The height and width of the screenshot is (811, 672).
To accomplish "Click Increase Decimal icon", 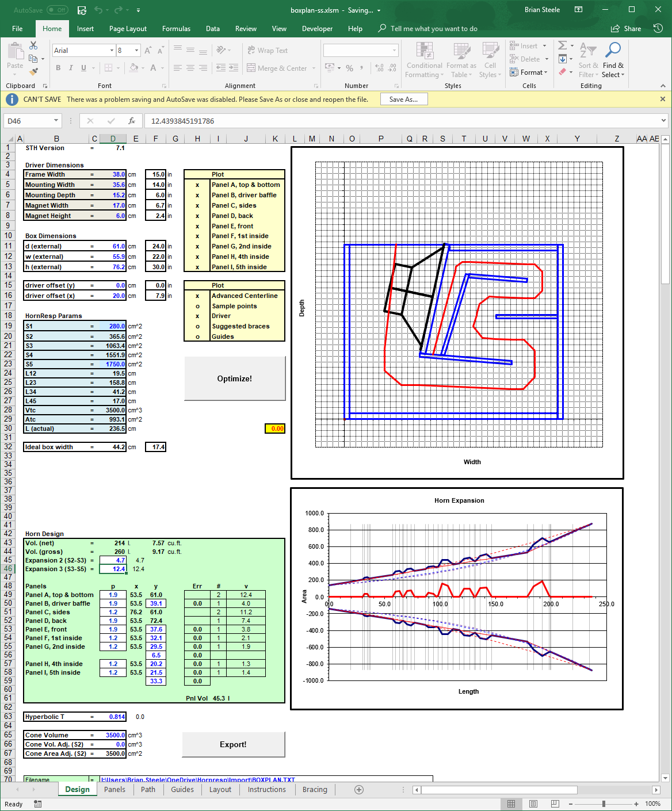I will point(379,68).
